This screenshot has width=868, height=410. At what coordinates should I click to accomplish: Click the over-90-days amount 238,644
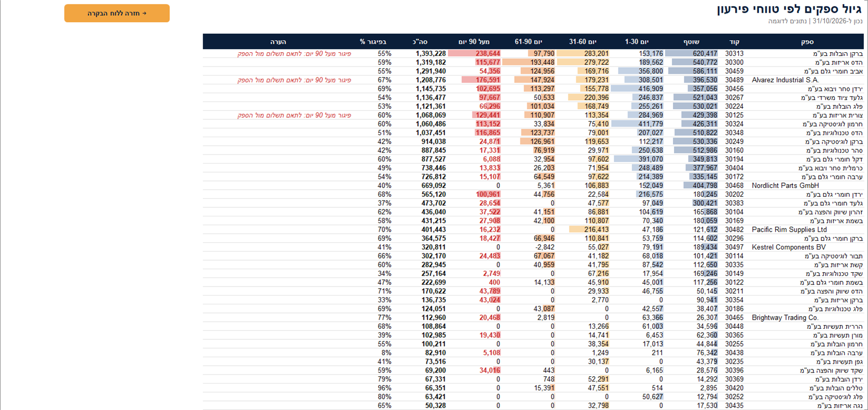click(487, 54)
